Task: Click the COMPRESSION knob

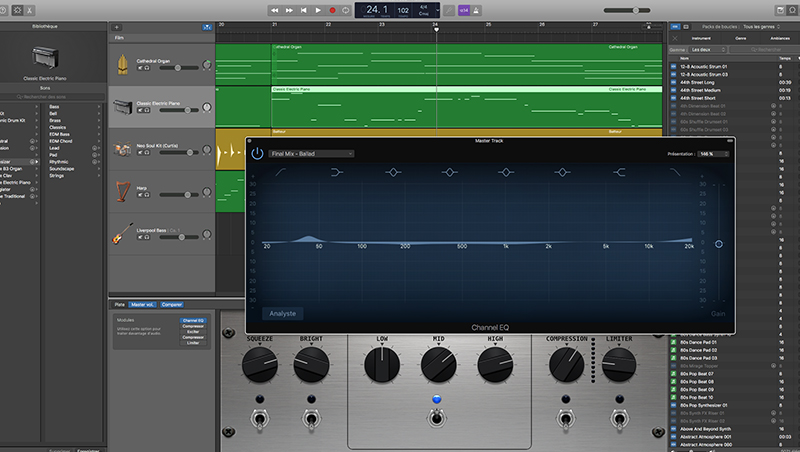Action: pos(566,364)
